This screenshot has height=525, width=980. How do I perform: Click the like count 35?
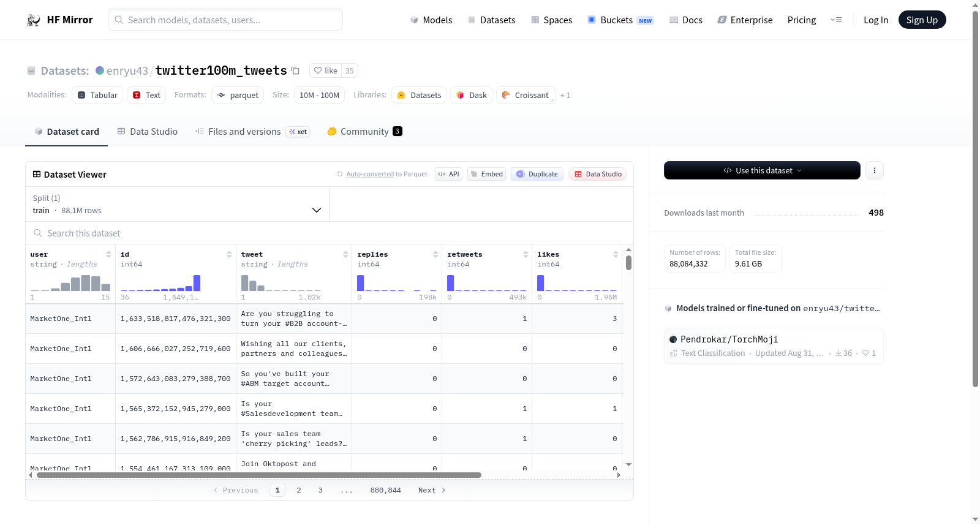point(350,70)
